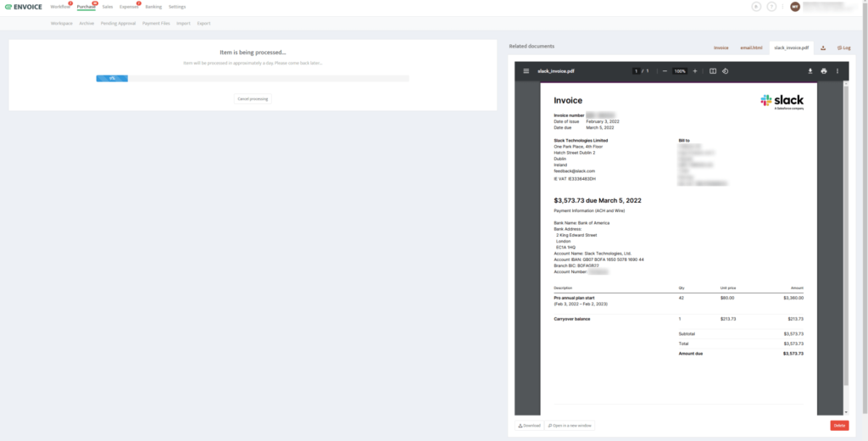Image resolution: width=868 pixels, height=441 pixels.
Task: Go to the Workspace submenu
Action: tap(61, 23)
